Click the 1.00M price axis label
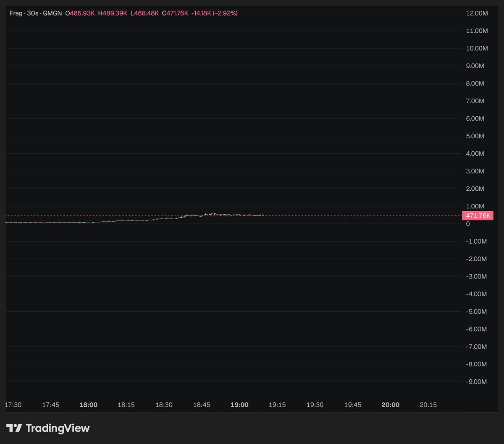Viewport: 504px width, 444px height. pyautogui.click(x=475, y=206)
